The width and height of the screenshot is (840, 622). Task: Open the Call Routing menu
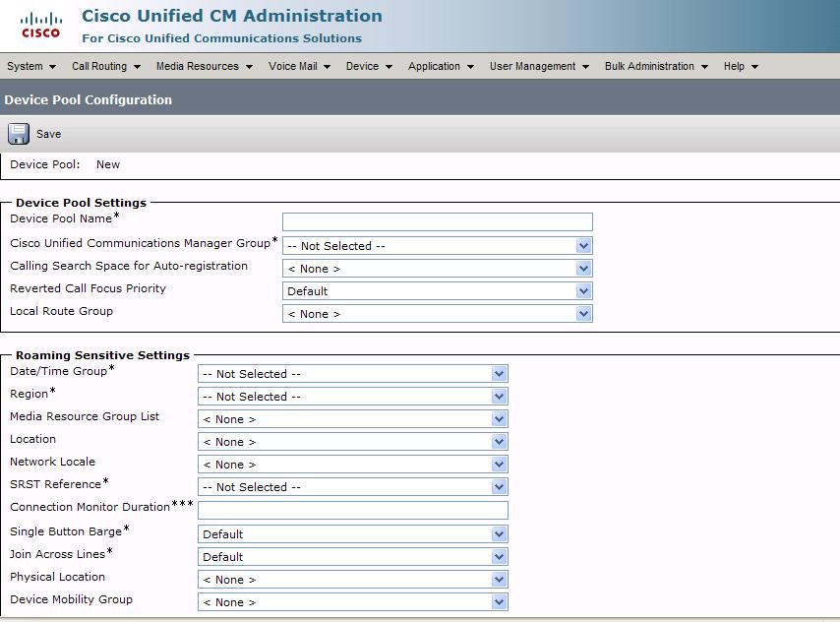101,66
